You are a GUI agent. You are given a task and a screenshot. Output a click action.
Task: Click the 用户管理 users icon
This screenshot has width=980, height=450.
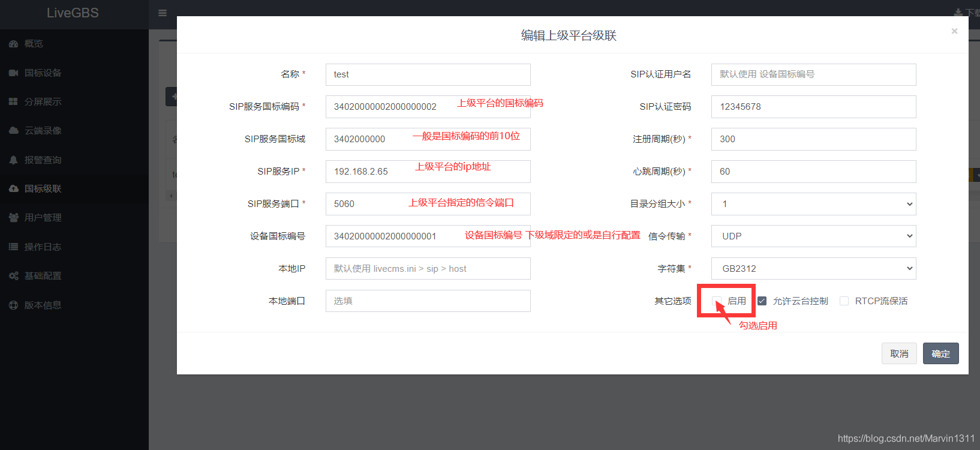point(13,217)
